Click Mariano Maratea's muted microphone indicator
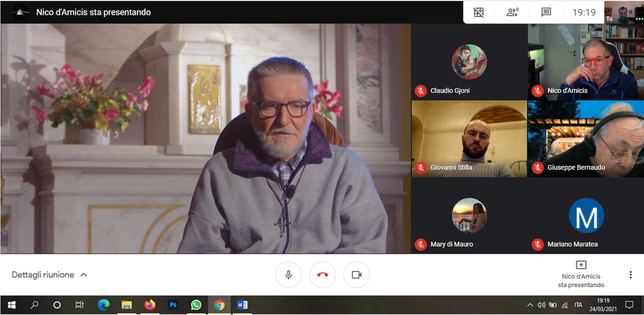Screen dimensions: 644x315 tap(538, 244)
